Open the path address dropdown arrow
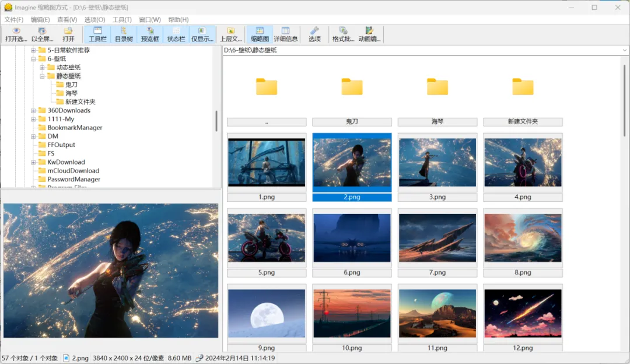 coord(624,50)
